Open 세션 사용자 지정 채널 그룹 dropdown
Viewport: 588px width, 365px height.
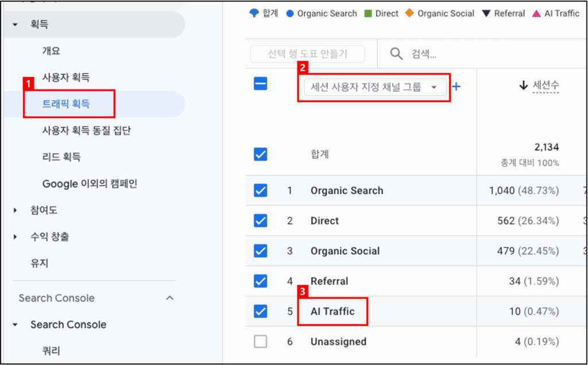(374, 87)
